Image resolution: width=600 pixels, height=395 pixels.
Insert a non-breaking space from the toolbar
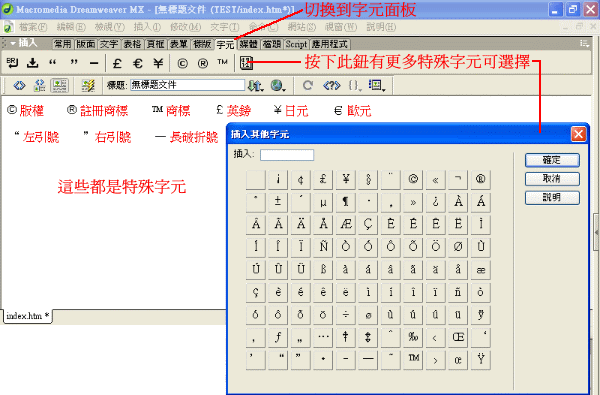pyautogui.click(x=33, y=63)
